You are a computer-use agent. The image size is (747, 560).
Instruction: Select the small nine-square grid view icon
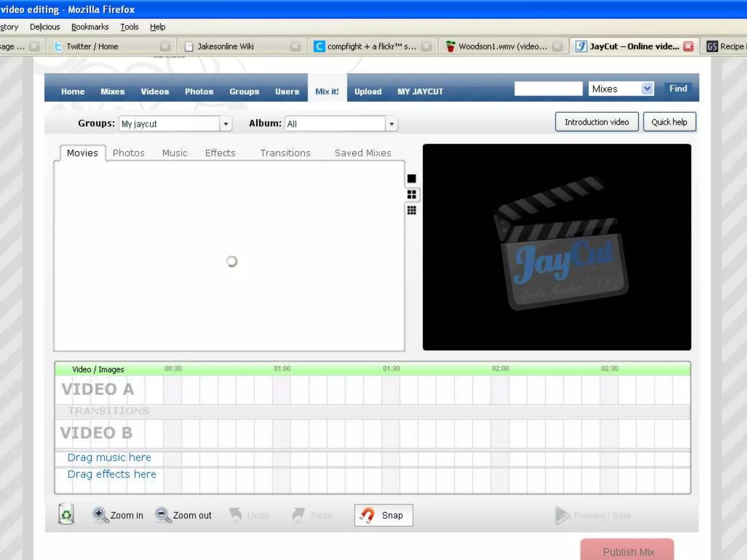412,210
